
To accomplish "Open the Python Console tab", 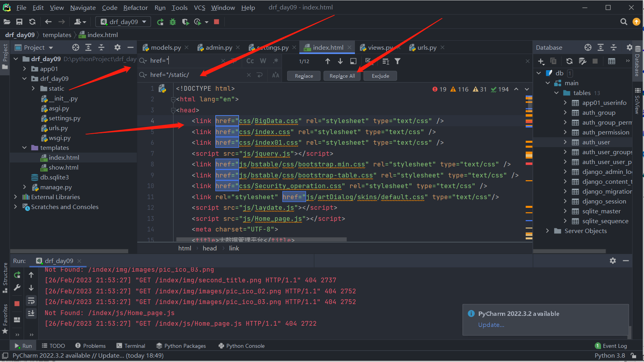I will coord(241,346).
